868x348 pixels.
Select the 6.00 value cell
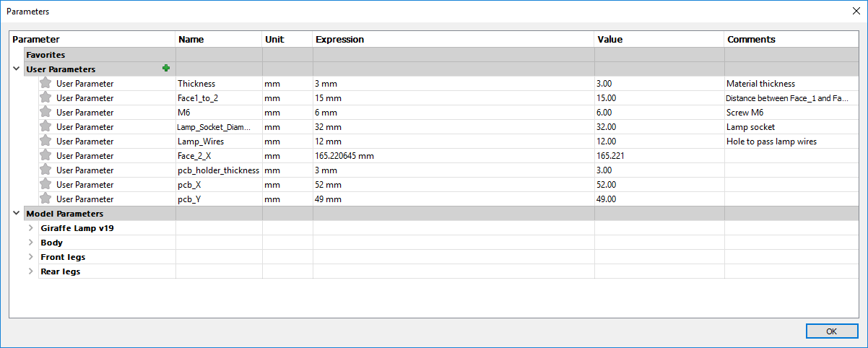pyautogui.click(x=659, y=113)
